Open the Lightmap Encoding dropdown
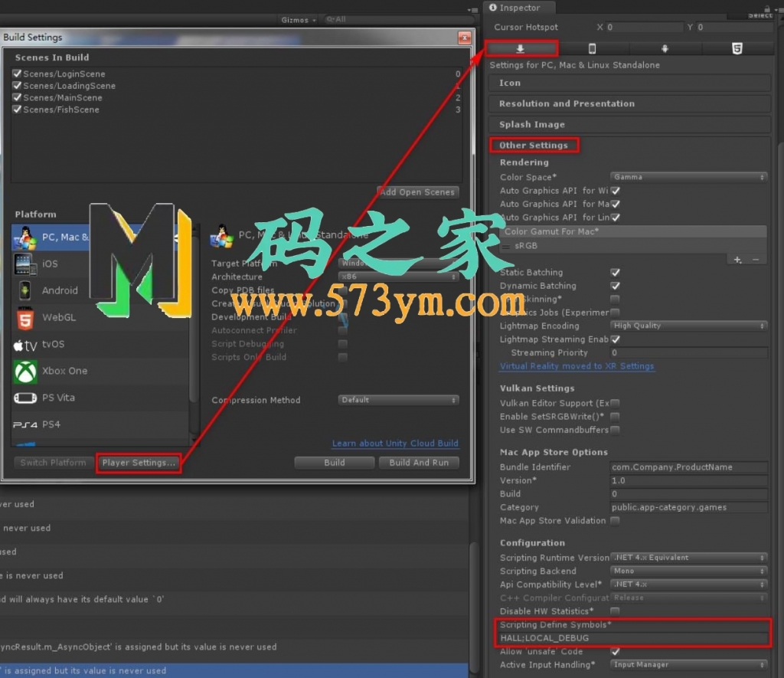 click(x=688, y=326)
